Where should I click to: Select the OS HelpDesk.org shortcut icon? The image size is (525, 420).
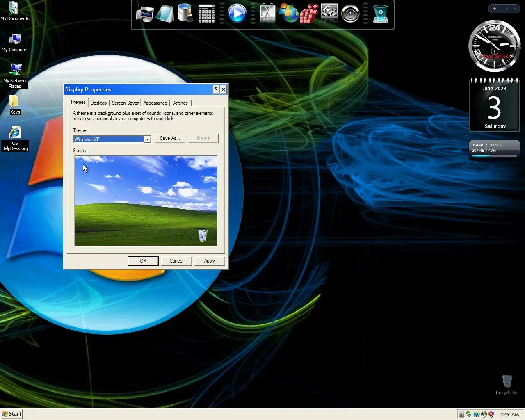pos(15,139)
